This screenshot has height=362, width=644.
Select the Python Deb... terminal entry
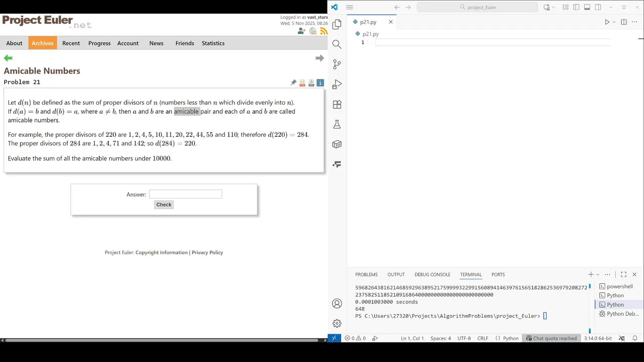tap(619, 314)
